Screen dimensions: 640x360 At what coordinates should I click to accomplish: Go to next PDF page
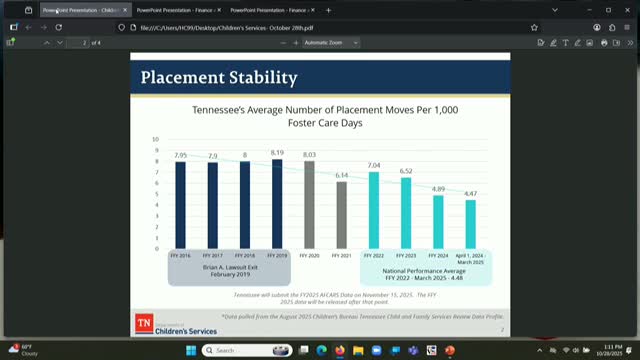tap(60, 42)
